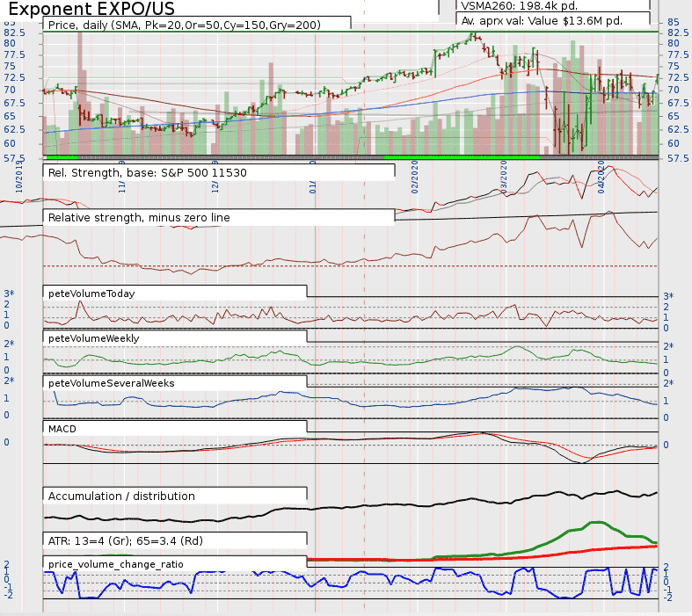Click the 'Rel. Strength, base: S&P 500 11530' label
The image size is (692, 616).
click(148, 173)
